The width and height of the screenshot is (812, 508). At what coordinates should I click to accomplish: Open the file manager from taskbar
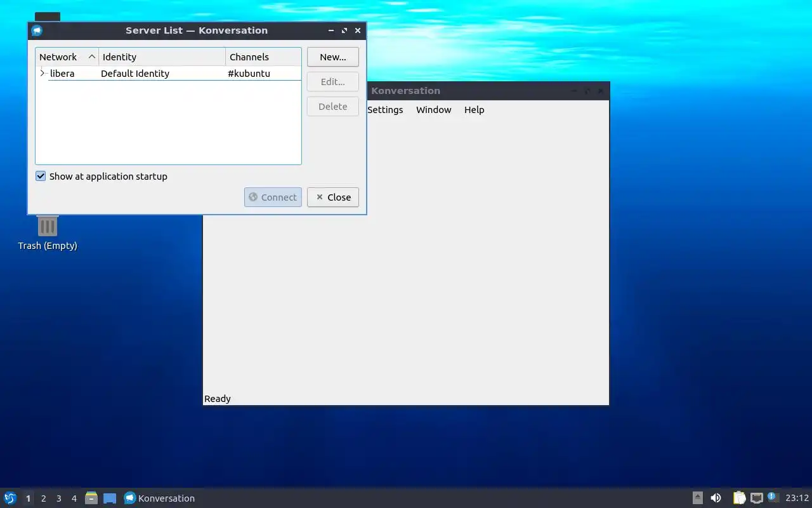91,498
